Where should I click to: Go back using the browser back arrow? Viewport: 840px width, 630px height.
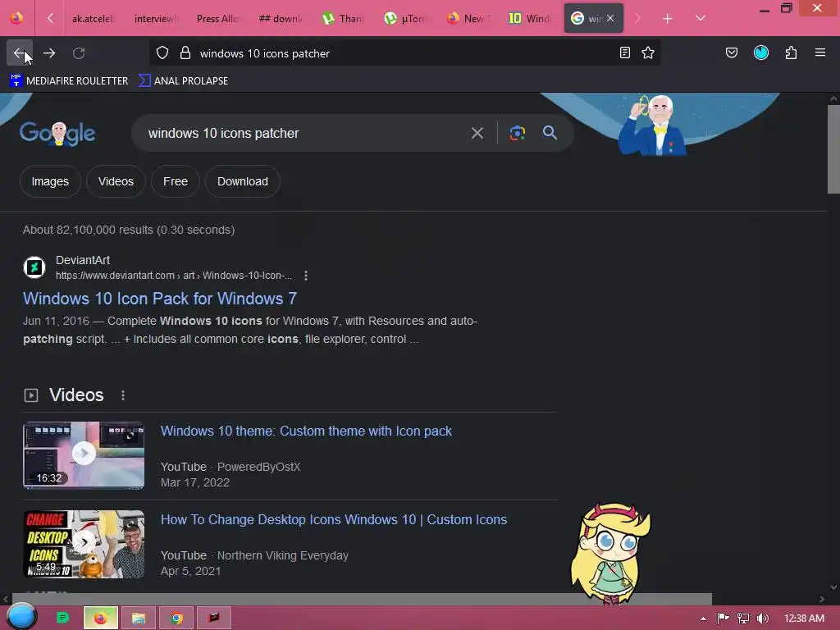pos(20,53)
